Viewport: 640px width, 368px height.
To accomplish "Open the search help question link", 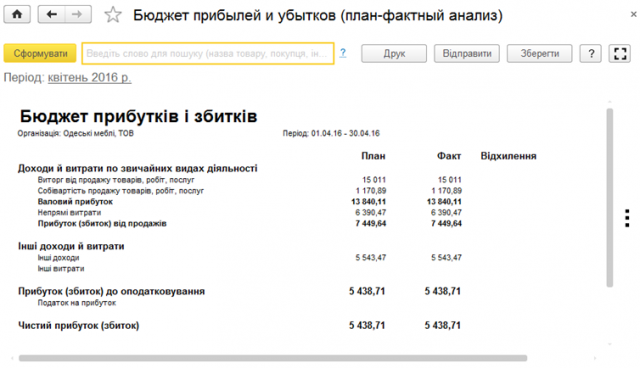I will pos(343,53).
